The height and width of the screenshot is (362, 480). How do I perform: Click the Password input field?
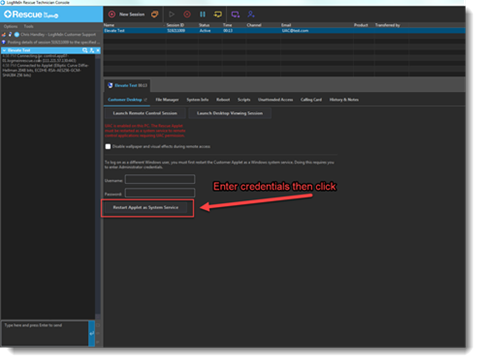click(x=160, y=193)
